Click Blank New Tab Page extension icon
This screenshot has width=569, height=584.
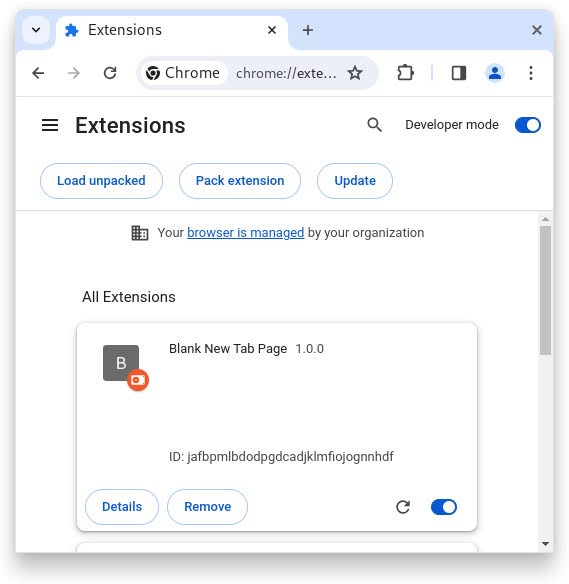(x=121, y=363)
